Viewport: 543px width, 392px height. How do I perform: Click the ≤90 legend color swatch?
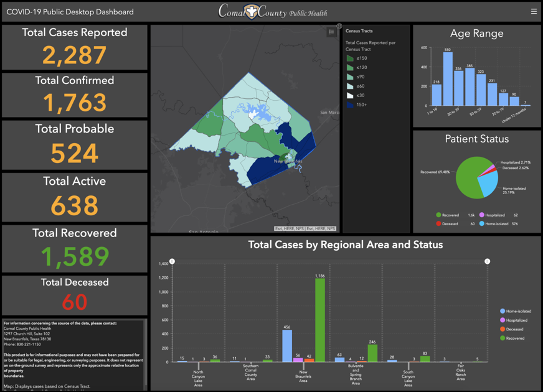tap(350, 77)
